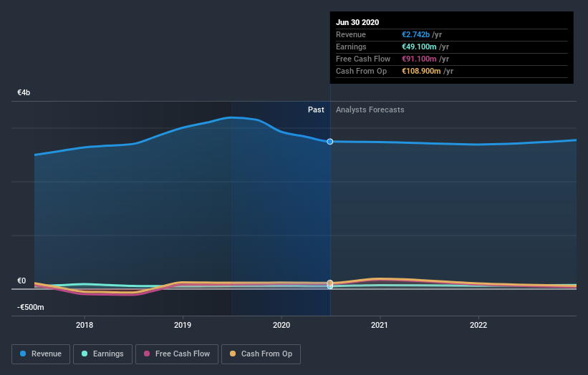Click the Analysts Forecasts label

[x=370, y=109]
